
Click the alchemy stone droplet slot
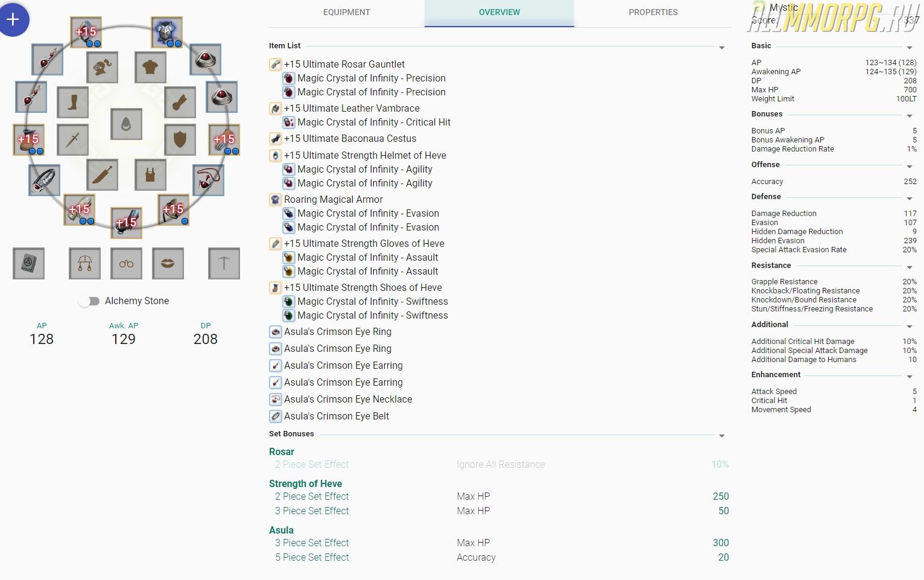127,124
